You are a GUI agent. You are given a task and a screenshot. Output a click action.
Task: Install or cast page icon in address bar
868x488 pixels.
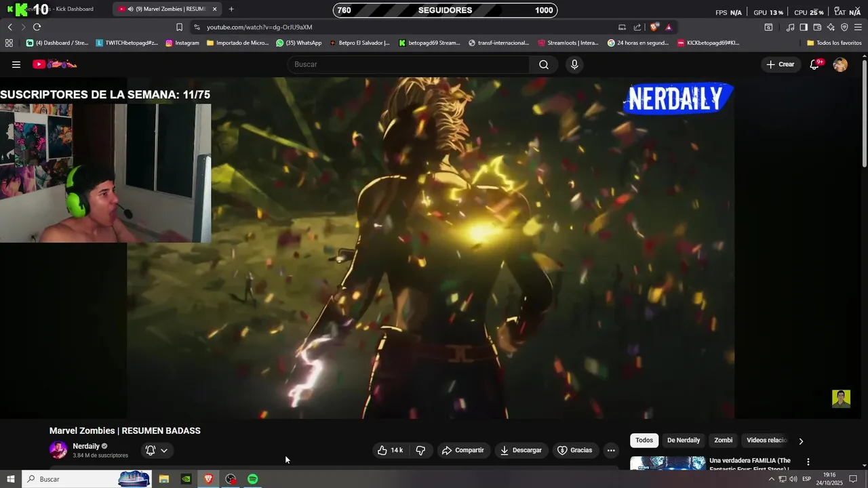(x=622, y=27)
